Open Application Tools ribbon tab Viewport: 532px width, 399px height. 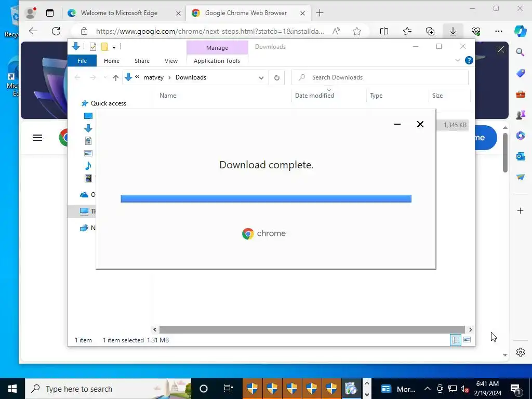point(217,61)
